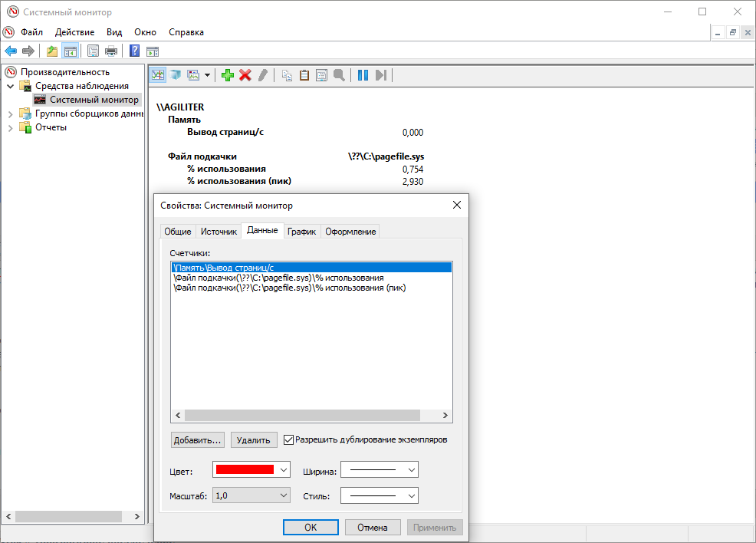756x543 pixels.
Task: Select Производительность root tree node
Action: (65, 72)
